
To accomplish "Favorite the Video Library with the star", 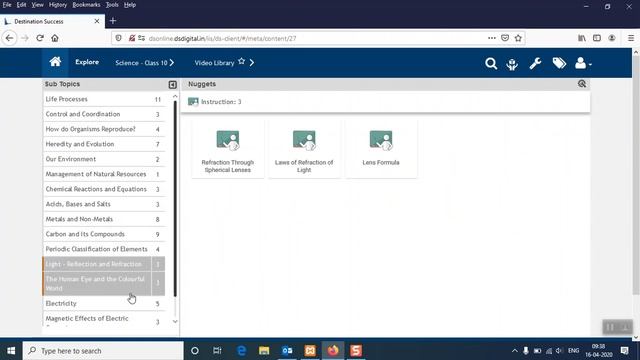I will [241, 61].
